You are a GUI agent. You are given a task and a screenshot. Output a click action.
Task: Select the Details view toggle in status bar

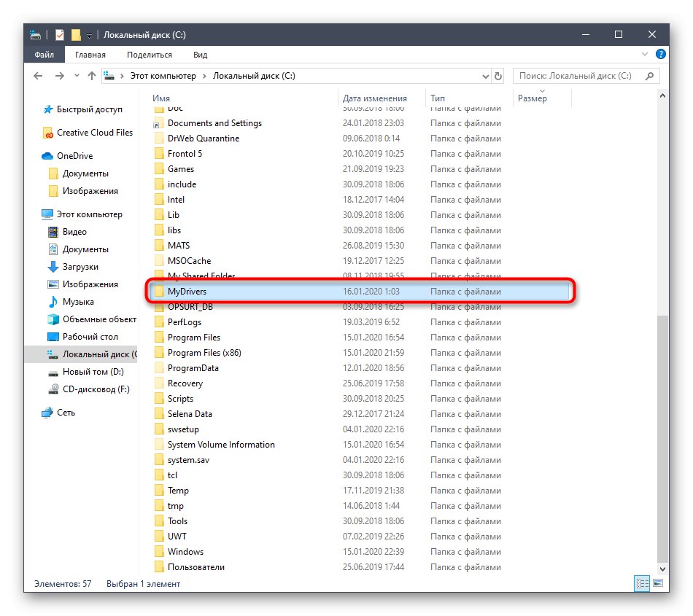642,584
